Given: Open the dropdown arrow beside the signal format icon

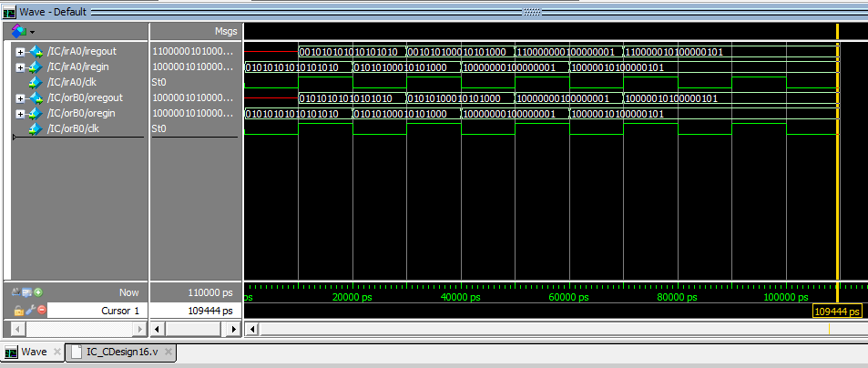Looking at the screenshot, I should (x=33, y=32).
